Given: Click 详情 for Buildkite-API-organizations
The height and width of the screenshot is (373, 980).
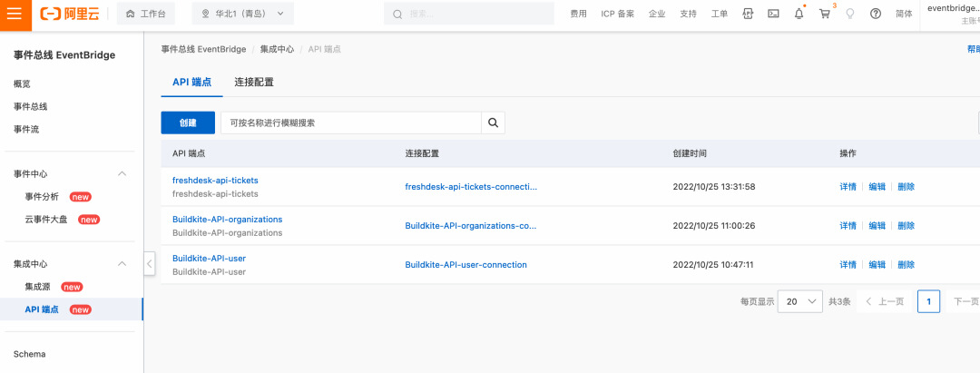Looking at the screenshot, I should coord(848,226).
